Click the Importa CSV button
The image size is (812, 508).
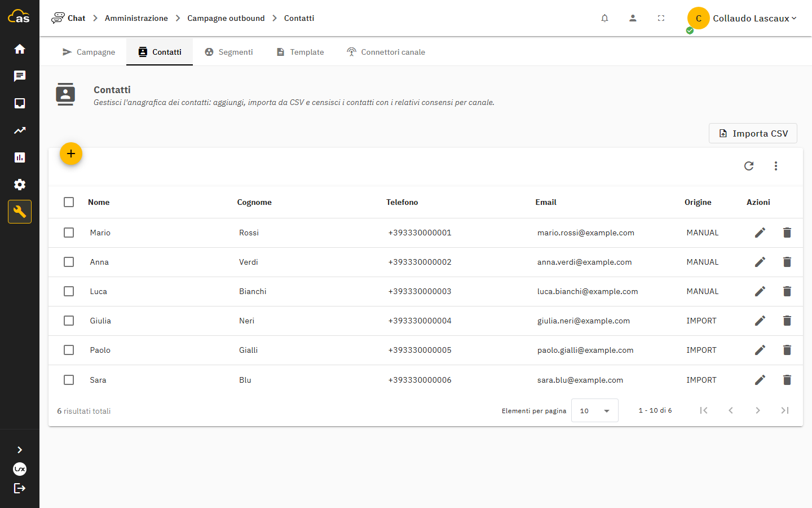[x=753, y=133]
